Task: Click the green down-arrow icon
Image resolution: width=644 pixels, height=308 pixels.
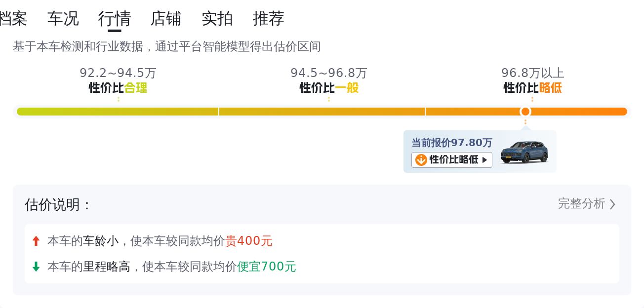Action: coord(36,267)
